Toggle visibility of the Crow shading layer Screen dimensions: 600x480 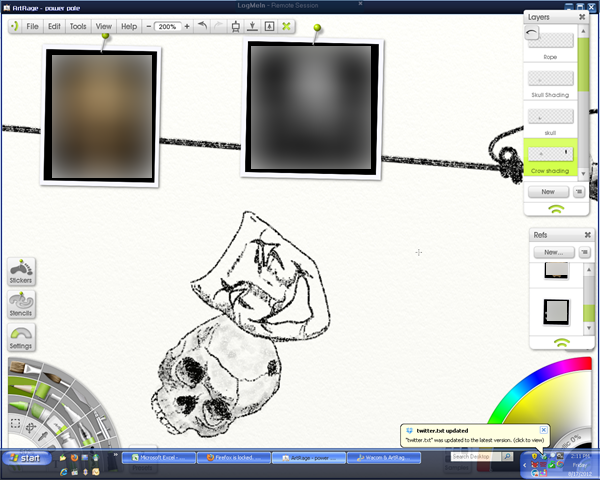(540, 154)
